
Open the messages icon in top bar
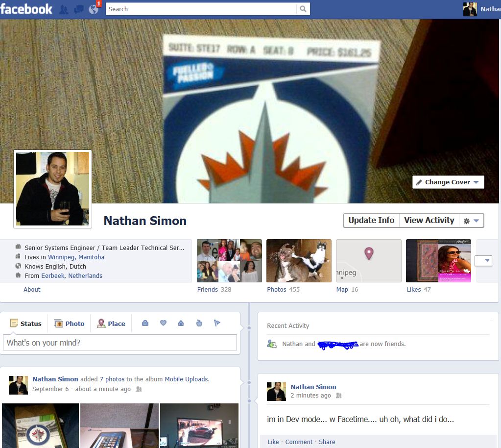point(78,10)
